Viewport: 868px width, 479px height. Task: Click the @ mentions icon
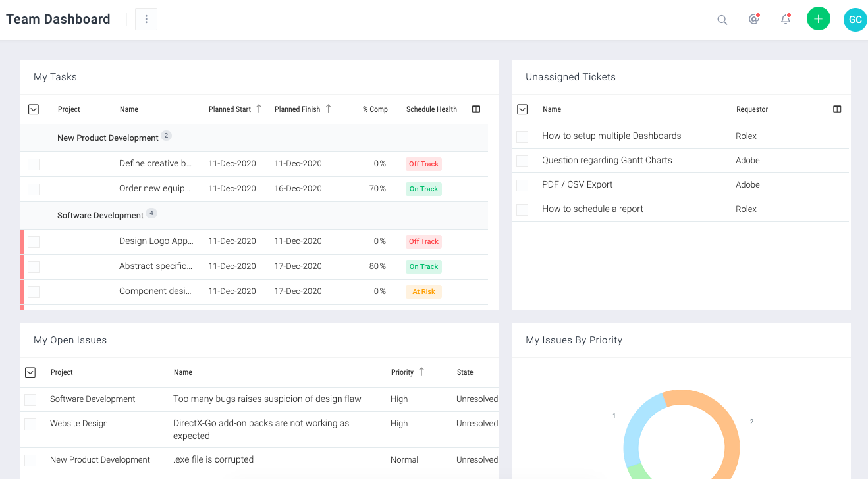[x=754, y=20]
